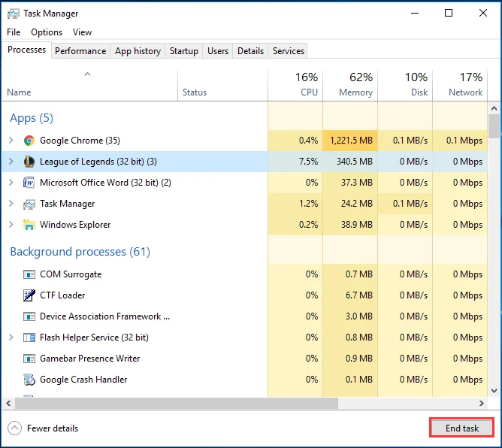Switch to the Users tab
This screenshot has width=502, height=448.
pyautogui.click(x=218, y=51)
